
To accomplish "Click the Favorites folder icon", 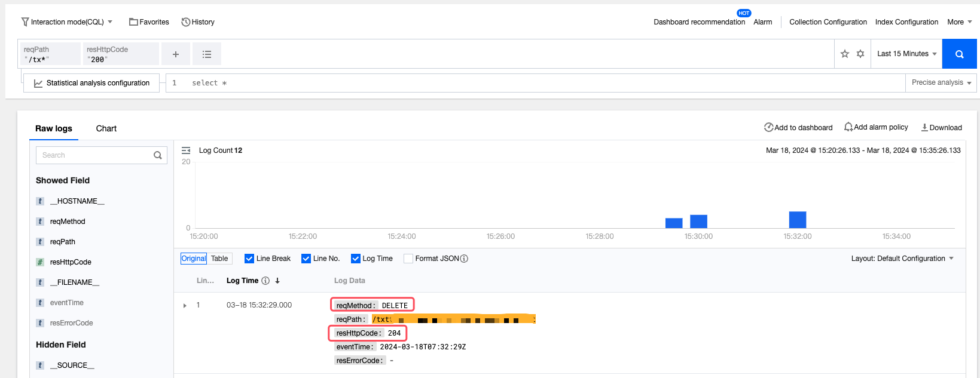I will 133,22.
